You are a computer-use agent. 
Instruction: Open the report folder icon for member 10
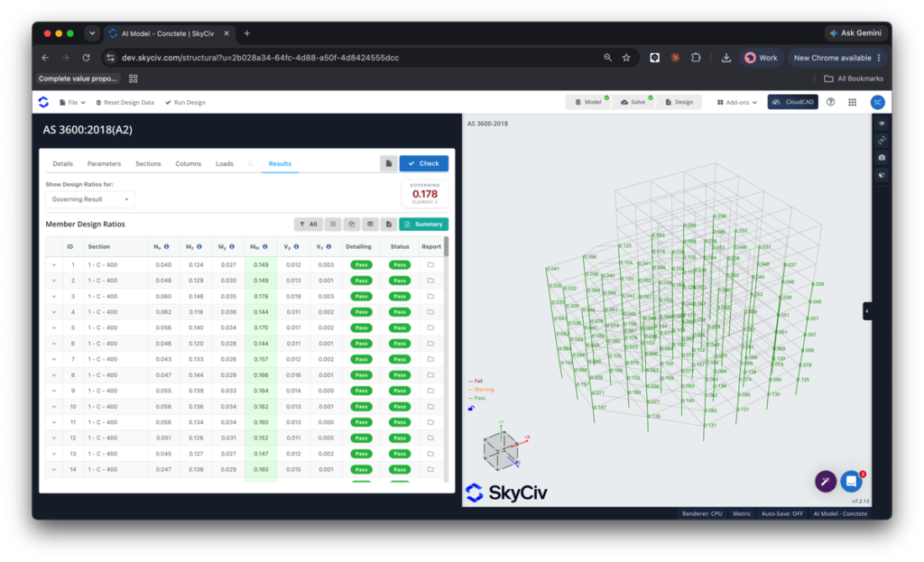click(x=430, y=407)
